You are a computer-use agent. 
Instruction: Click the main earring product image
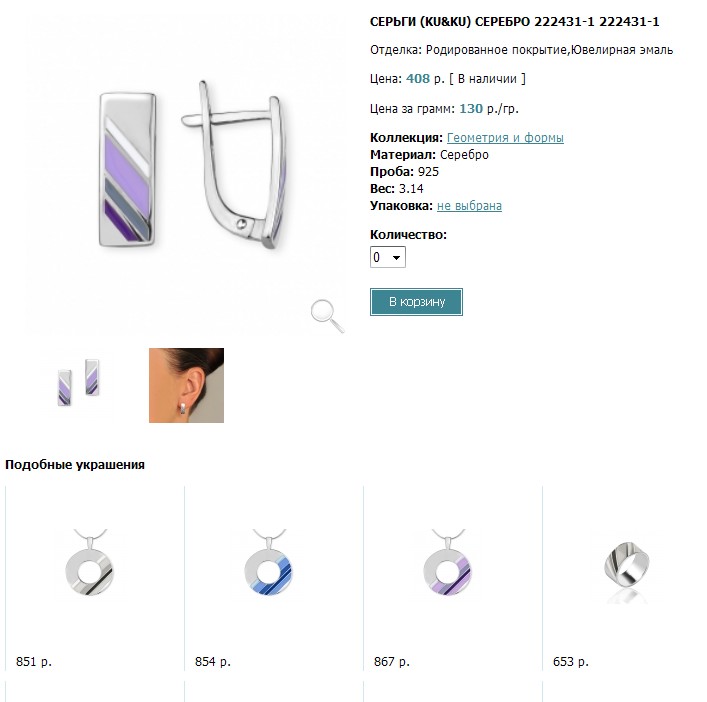(x=189, y=167)
